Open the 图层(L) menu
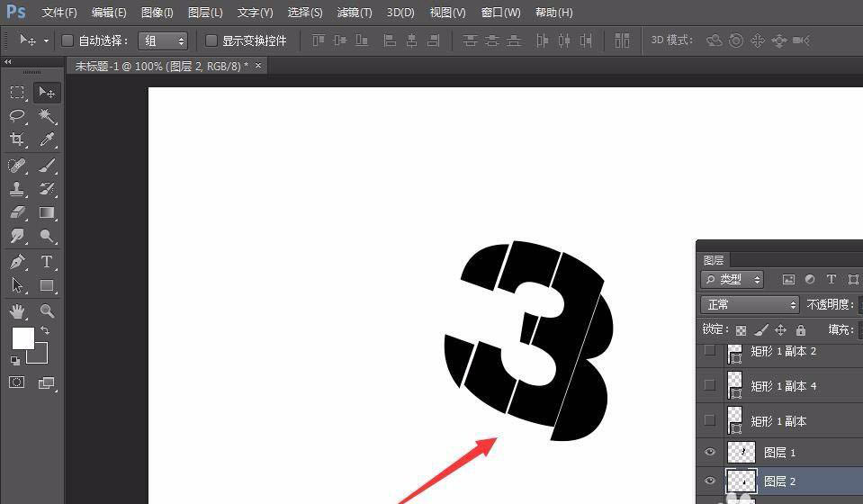The image size is (863, 504). point(205,12)
